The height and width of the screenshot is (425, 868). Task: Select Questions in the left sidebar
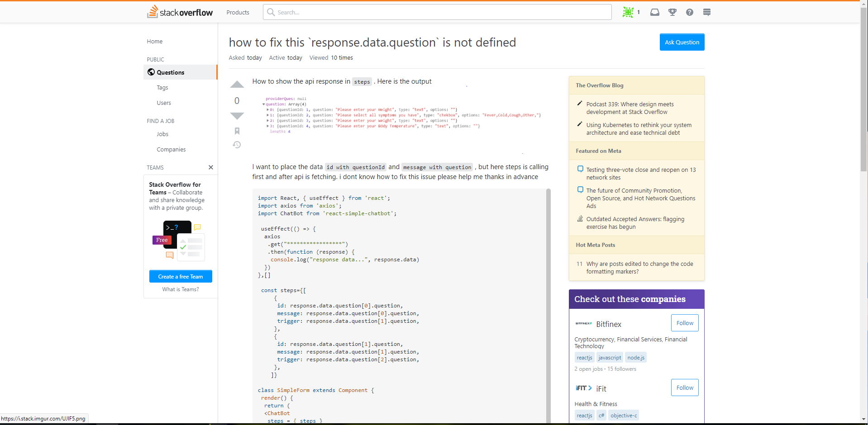tap(171, 72)
